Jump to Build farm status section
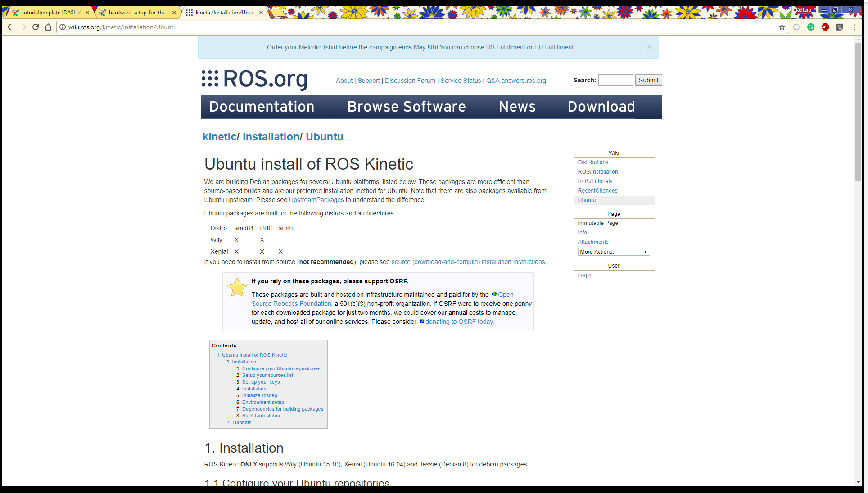 tap(261, 416)
